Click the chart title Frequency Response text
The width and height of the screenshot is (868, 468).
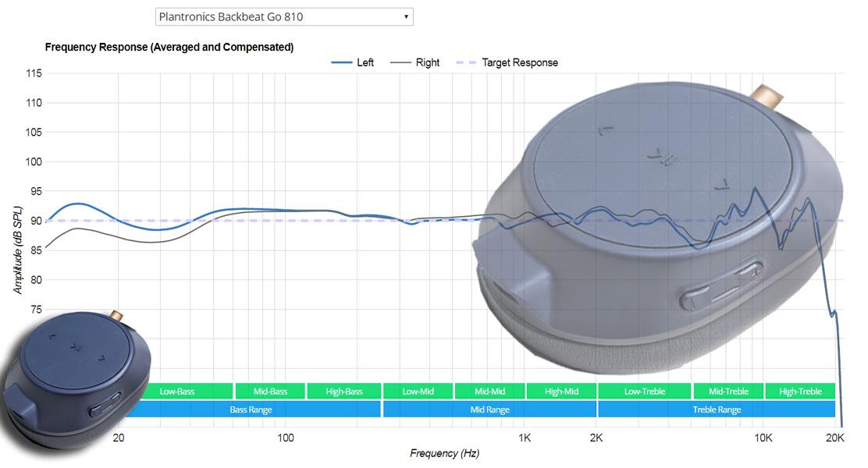tap(169, 47)
